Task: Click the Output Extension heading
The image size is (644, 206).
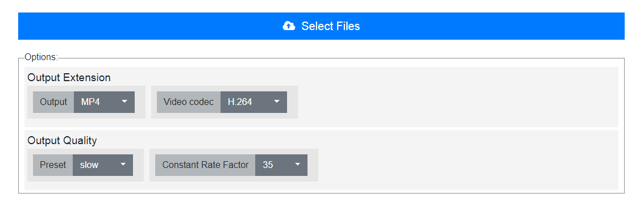Action: point(69,78)
